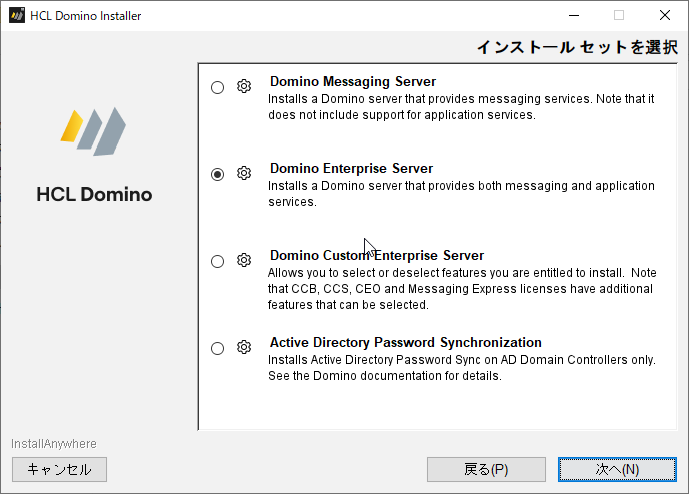
Task: Click gear icon beside Domino Custom Enterprise Server
Action: tap(244, 260)
